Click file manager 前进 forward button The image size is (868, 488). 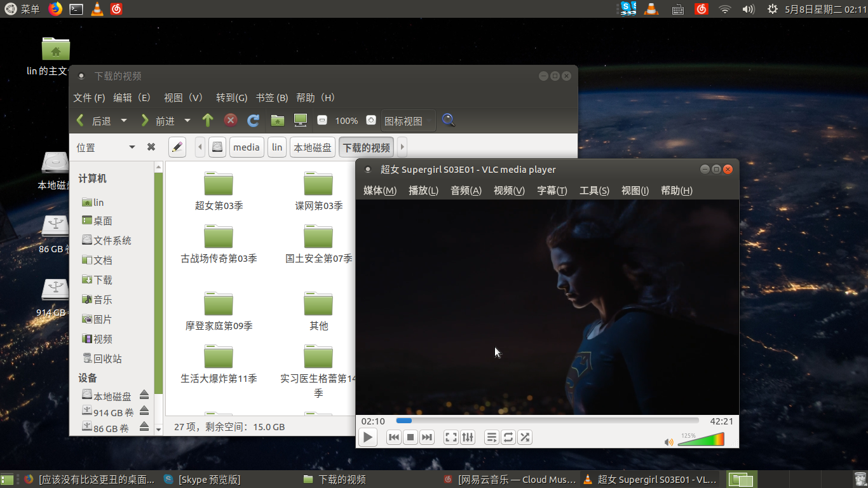coord(157,120)
